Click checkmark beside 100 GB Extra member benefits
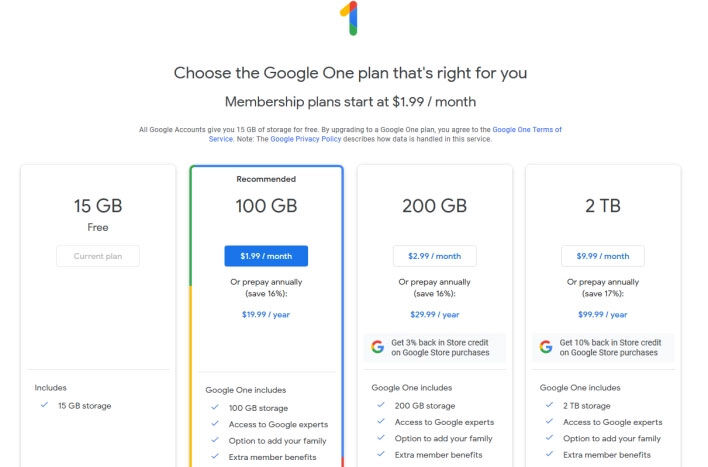 (215, 457)
